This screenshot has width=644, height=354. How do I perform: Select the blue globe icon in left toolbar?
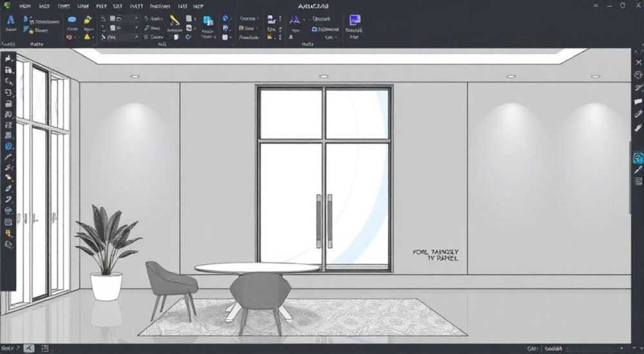point(8,146)
